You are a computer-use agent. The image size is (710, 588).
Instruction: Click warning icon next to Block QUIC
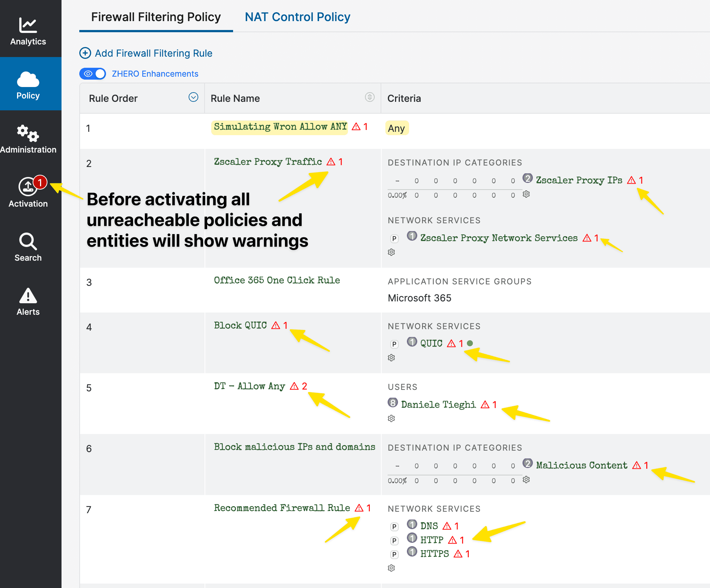point(276,325)
